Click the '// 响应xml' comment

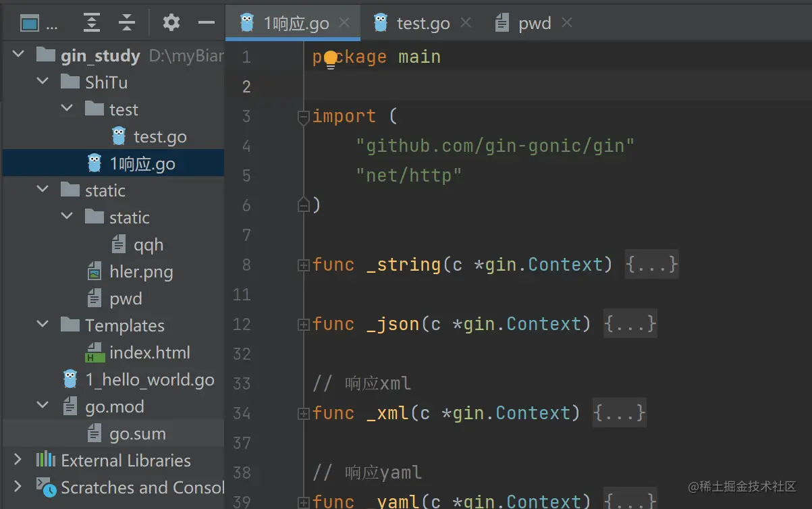362,383
